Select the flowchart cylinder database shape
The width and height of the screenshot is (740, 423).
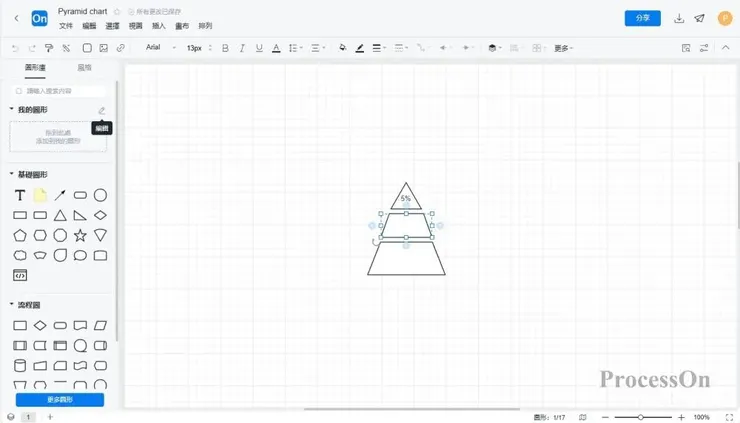20,365
